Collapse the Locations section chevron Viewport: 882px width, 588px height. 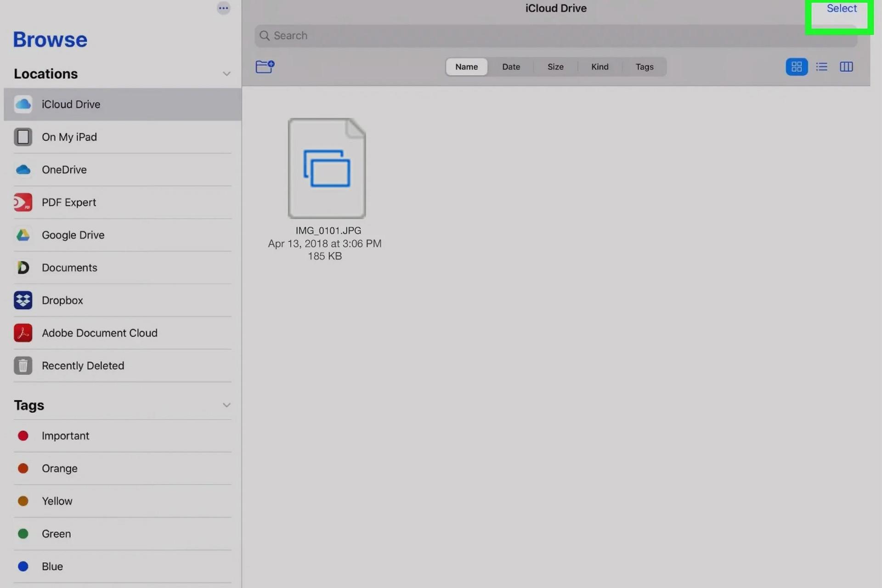coord(226,74)
